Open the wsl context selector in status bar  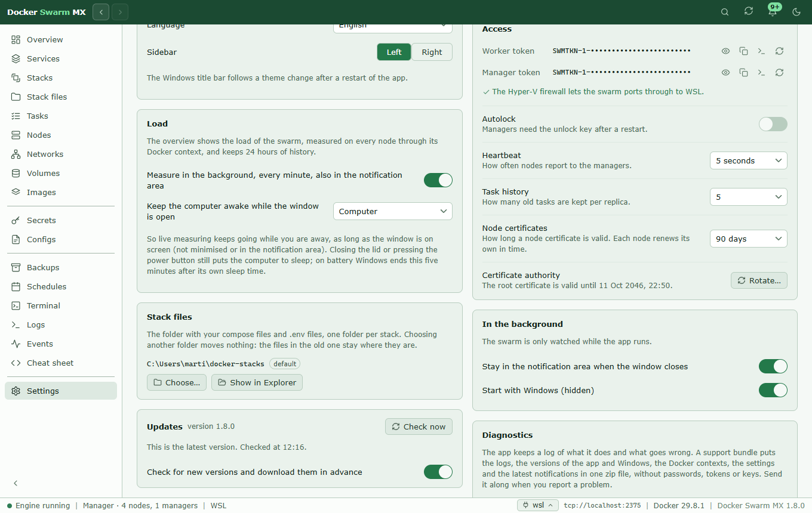538,505
